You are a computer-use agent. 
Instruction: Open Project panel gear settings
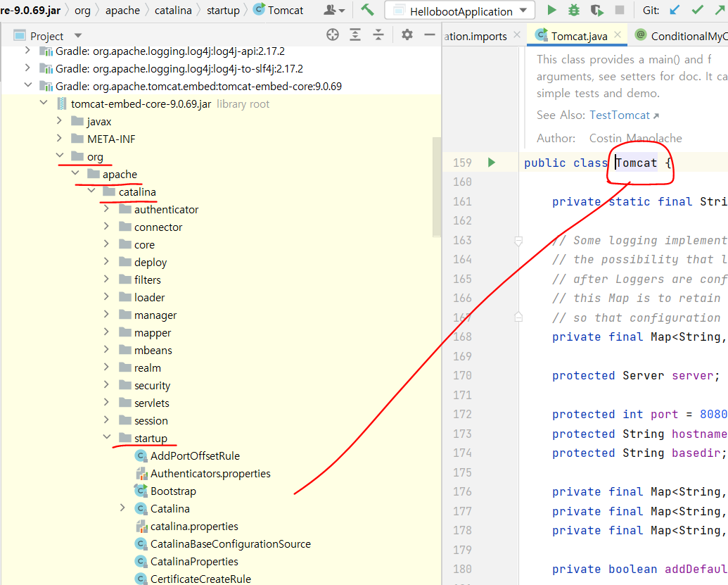[x=407, y=35]
